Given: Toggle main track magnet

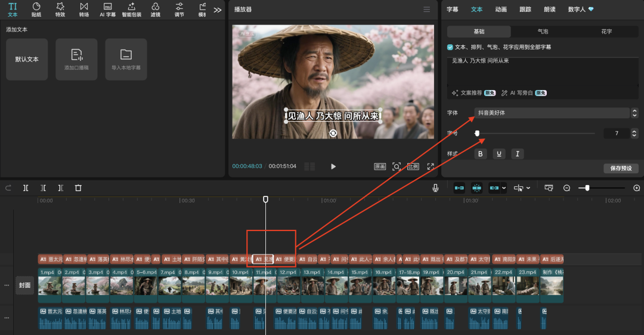Looking at the screenshot, I should pos(459,188).
